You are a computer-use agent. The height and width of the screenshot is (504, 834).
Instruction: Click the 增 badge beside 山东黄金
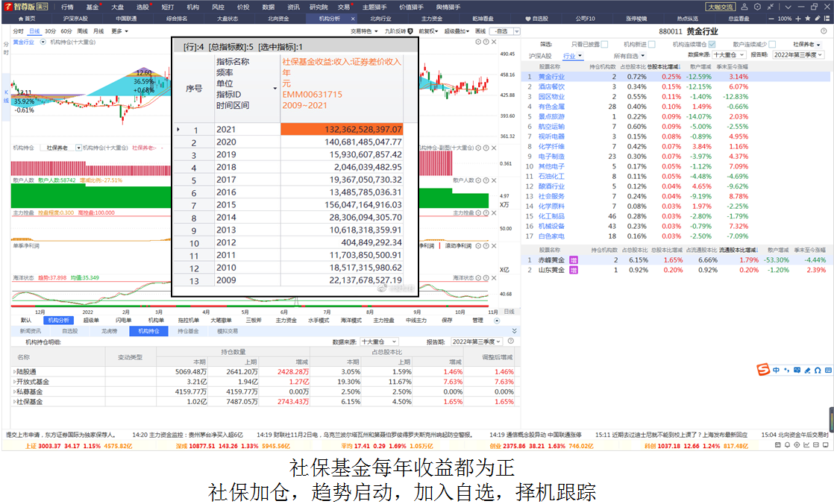click(x=574, y=270)
